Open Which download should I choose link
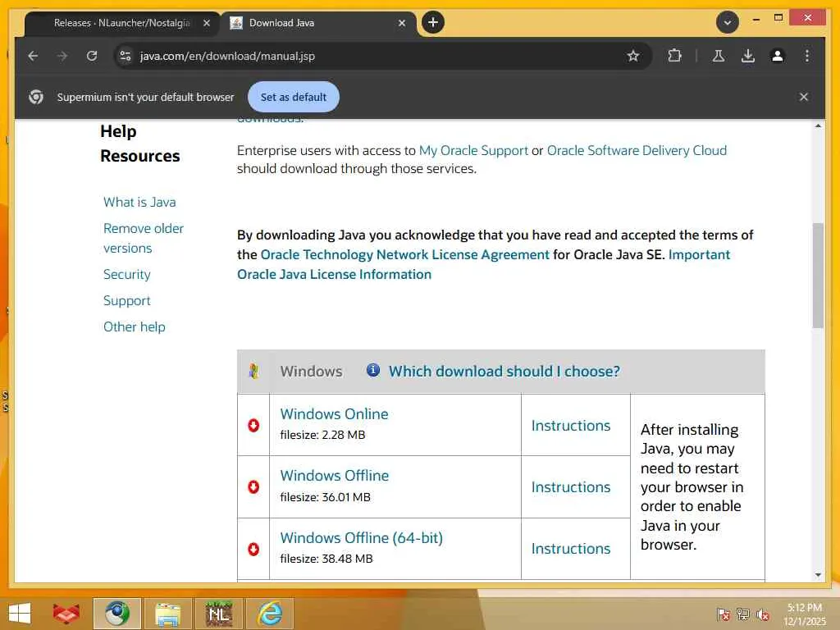840x630 pixels. 504,372
